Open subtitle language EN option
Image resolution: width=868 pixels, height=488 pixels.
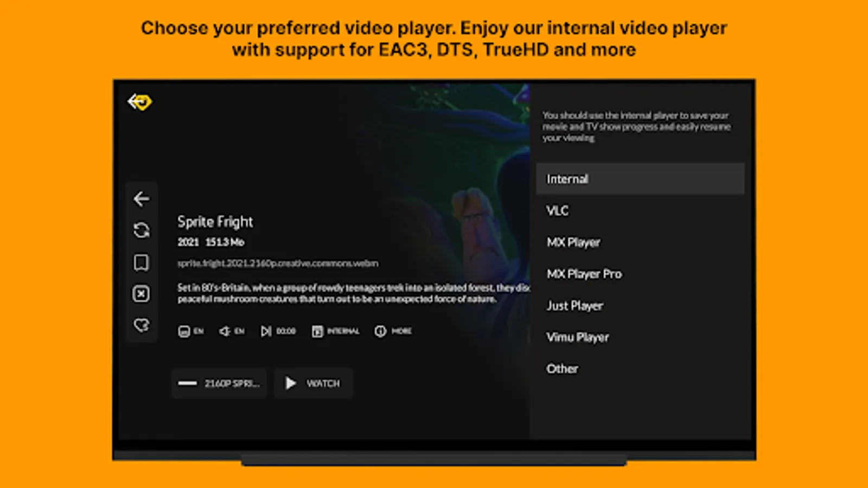click(191, 331)
